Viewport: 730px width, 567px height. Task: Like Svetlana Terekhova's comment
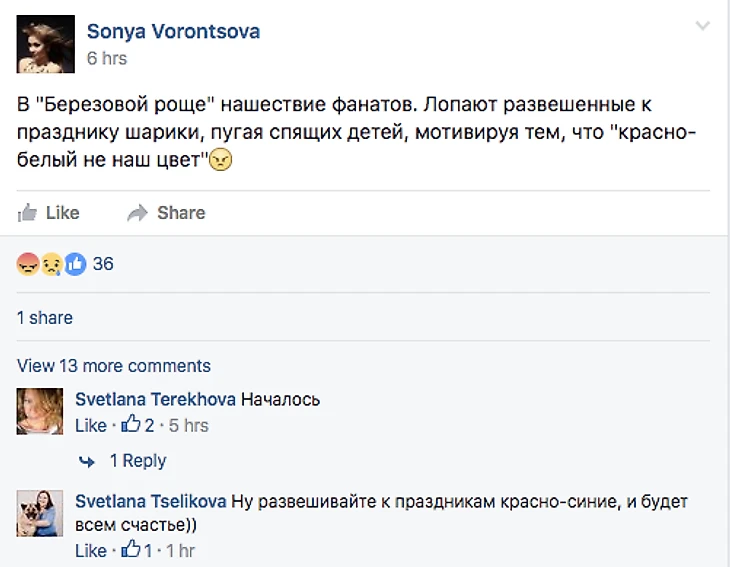click(x=90, y=425)
